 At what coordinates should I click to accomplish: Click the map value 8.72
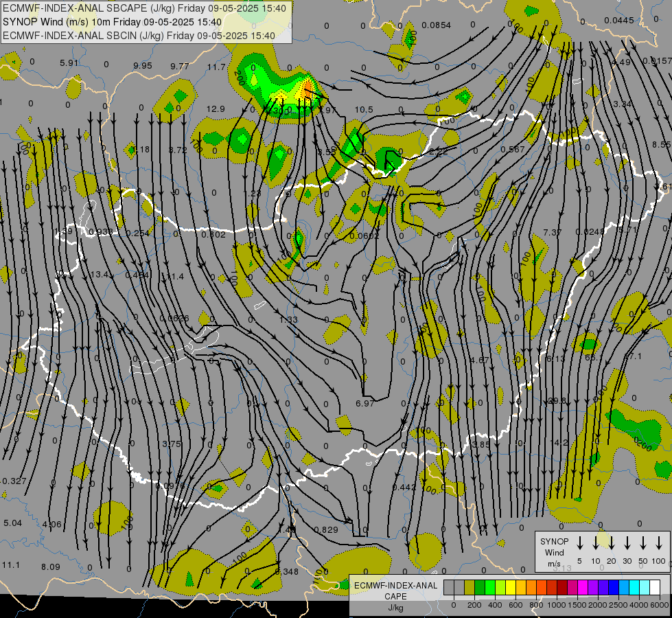[177, 150]
